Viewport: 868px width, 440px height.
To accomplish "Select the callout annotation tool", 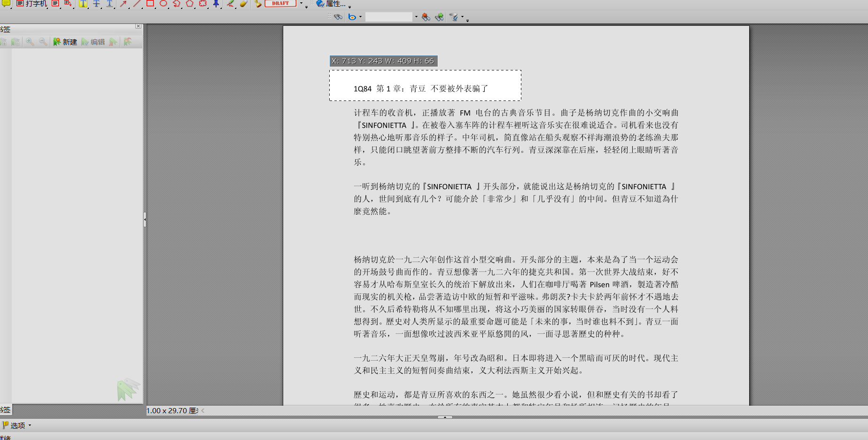I will click(68, 4).
